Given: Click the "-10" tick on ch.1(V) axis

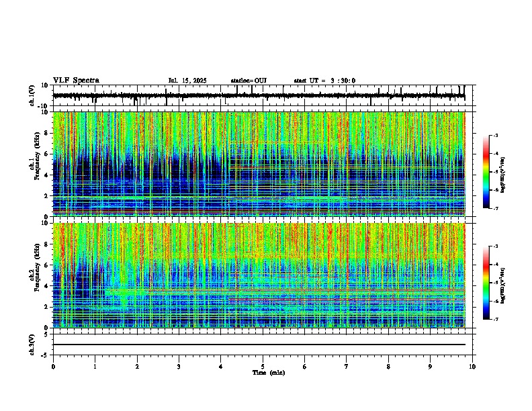Looking at the screenshot, I should (44, 106).
